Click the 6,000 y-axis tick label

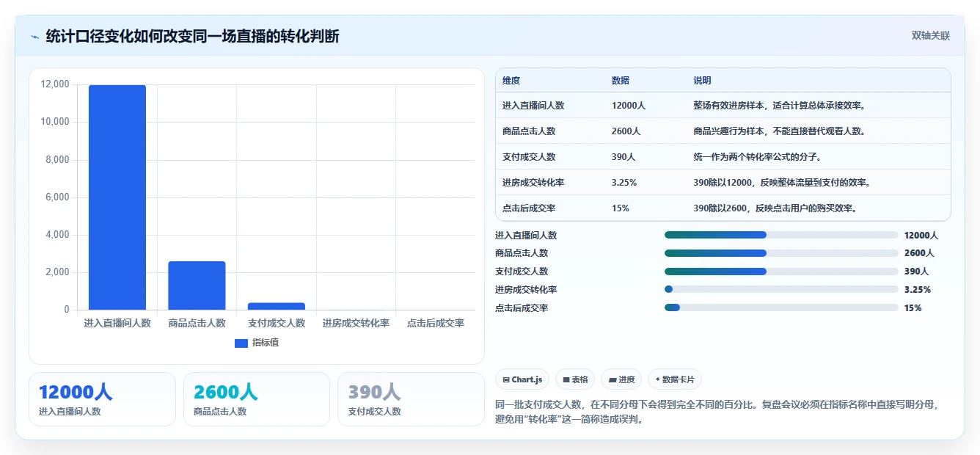57,197
